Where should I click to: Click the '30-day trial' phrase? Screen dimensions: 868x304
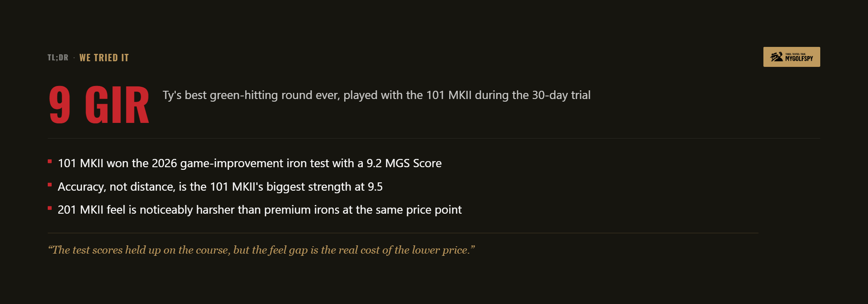coord(561,95)
